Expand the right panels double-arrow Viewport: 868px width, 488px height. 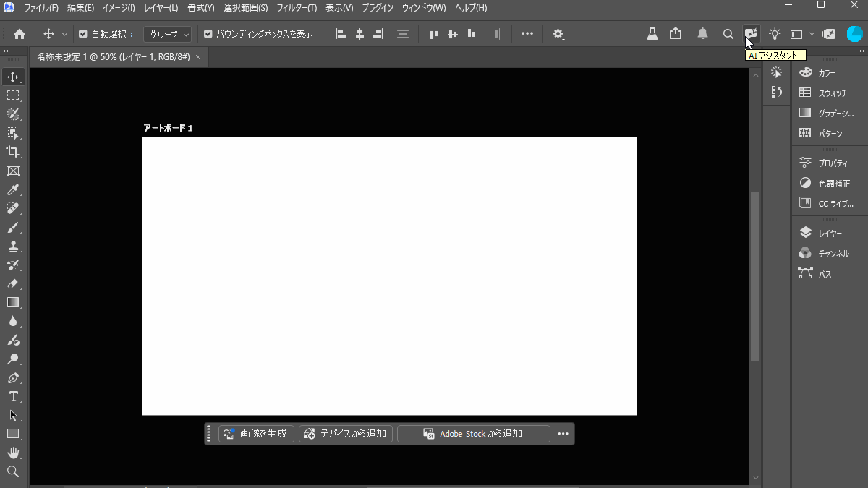pyautogui.click(x=861, y=51)
